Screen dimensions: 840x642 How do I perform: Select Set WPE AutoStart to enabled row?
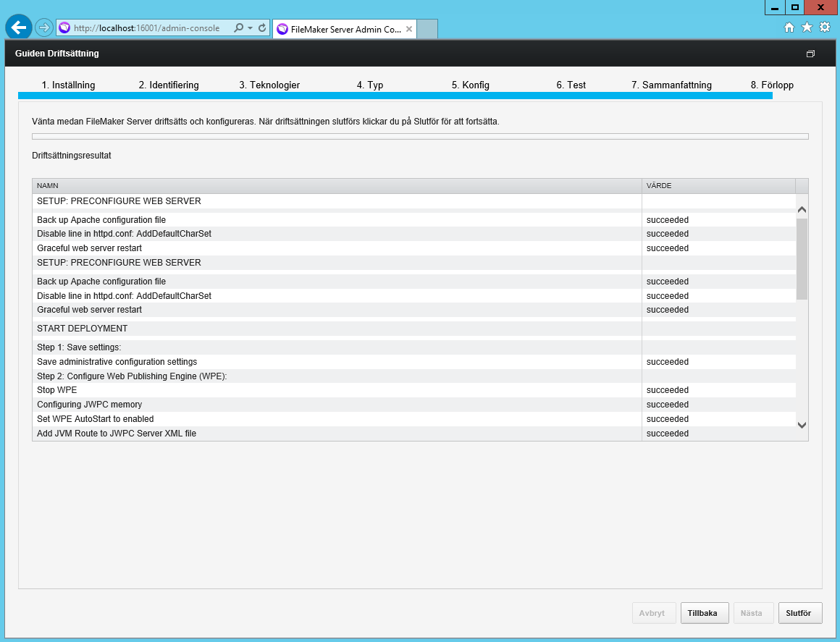coord(413,419)
